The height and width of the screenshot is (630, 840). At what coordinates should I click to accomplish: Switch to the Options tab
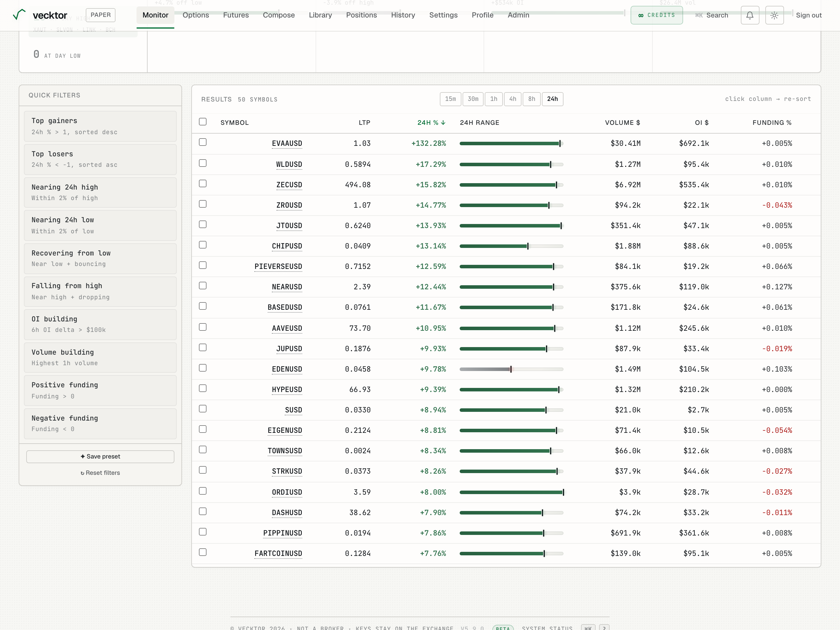pos(196,15)
